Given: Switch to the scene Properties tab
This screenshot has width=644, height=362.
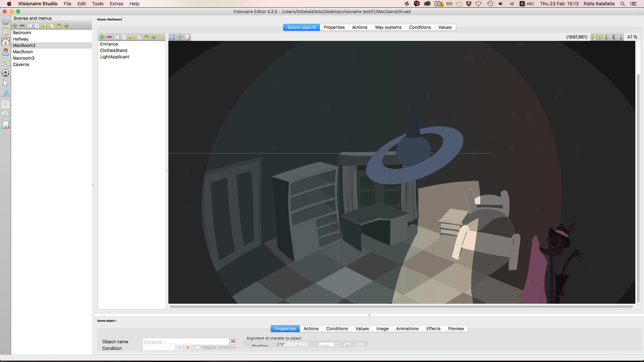Looking at the screenshot, I should coord(334,27).
